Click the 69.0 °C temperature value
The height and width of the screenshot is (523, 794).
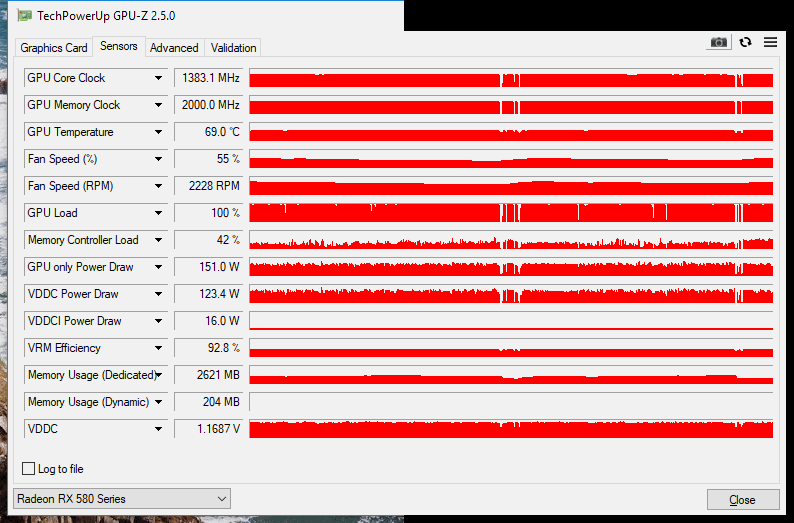(x=209, y=132)
